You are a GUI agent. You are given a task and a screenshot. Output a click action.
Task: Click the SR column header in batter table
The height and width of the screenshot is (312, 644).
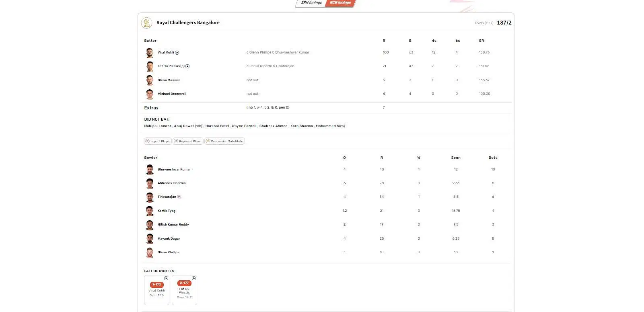(x=481, y=41)
